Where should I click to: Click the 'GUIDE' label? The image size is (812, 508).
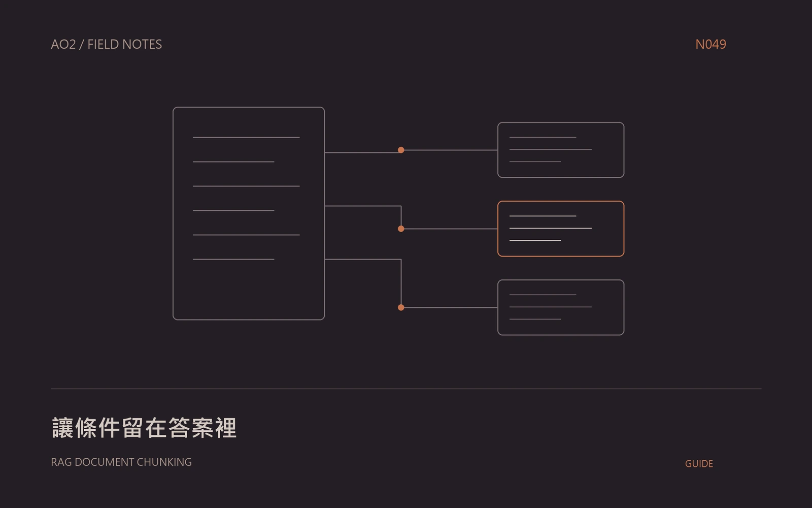[699, 463]
